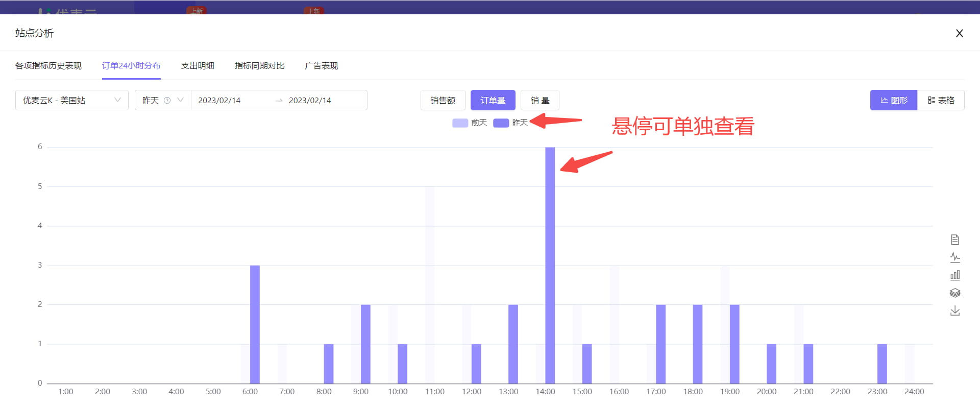The height and width of the screenshot is (406, 980).
Task: Open the 优麦云K - 美国站 store dropdown
Action: coord(72,100)
